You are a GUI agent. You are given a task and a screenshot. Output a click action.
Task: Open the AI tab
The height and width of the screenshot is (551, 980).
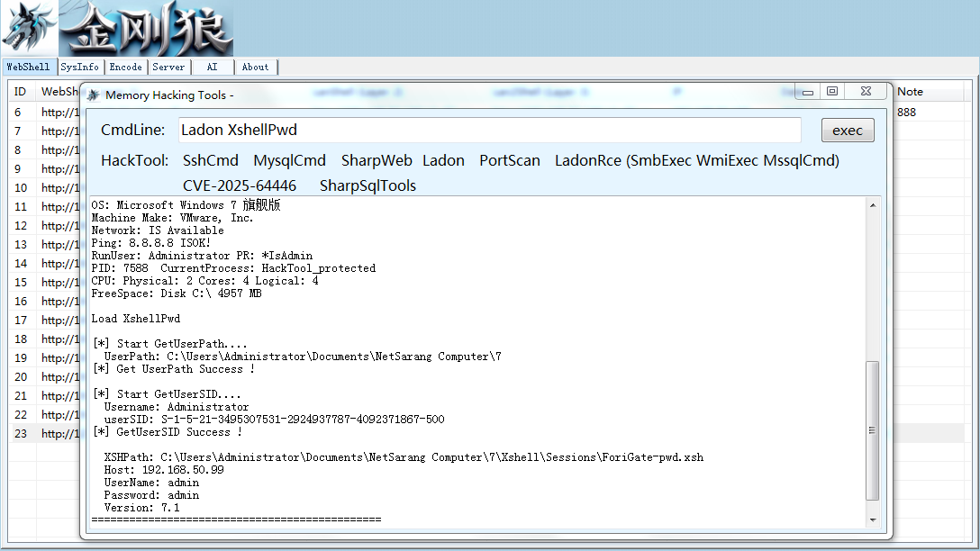[x=213, y=67]
